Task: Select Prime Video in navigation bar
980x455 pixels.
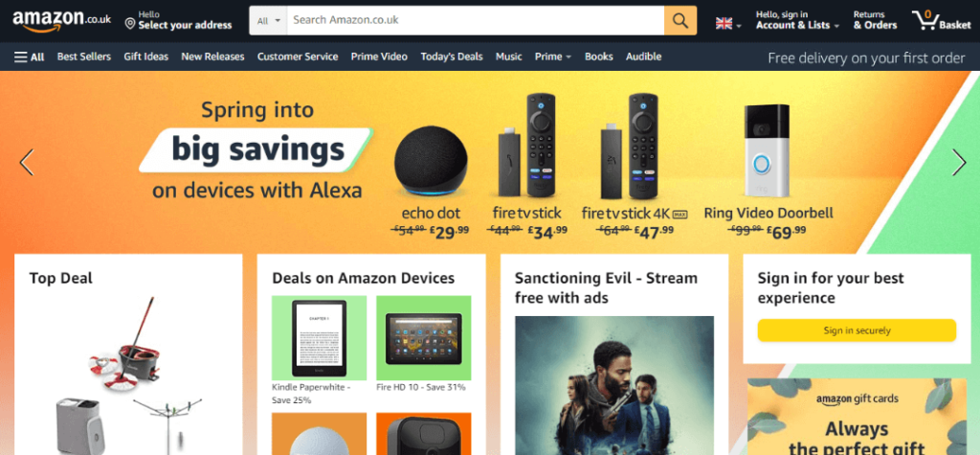Action: pyautogui.click(x=379, y=57)
